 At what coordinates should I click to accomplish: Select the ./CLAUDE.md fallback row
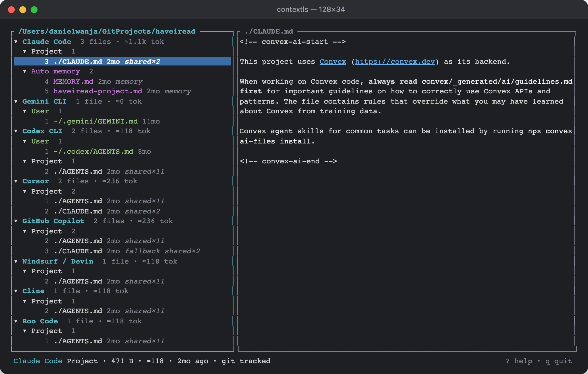[x=122, y=251]
